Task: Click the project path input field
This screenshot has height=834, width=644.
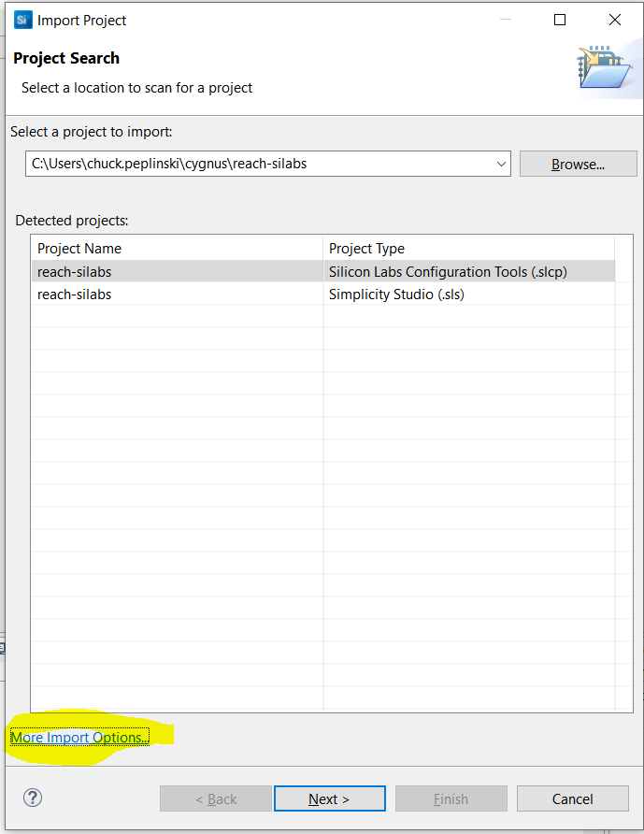Action: (x=268, y=164)
